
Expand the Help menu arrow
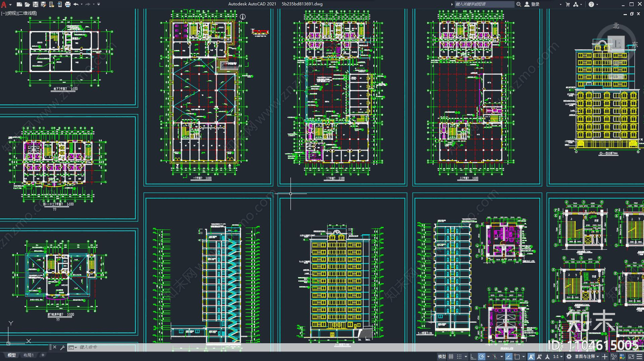click(x=597, y=4)
